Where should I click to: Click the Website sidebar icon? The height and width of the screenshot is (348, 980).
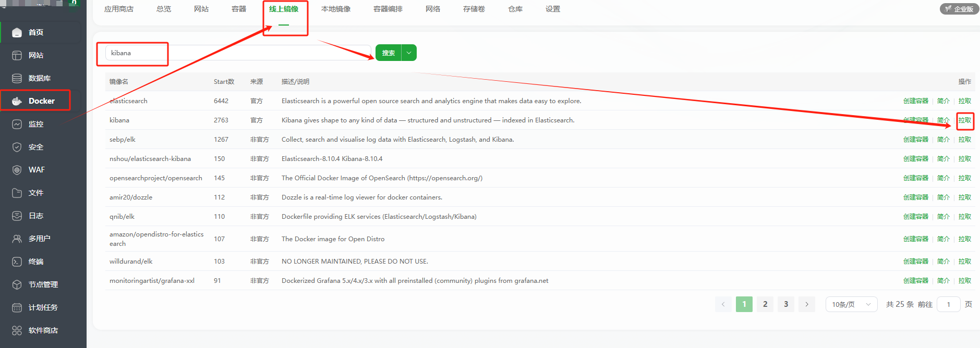pos(17,55)
